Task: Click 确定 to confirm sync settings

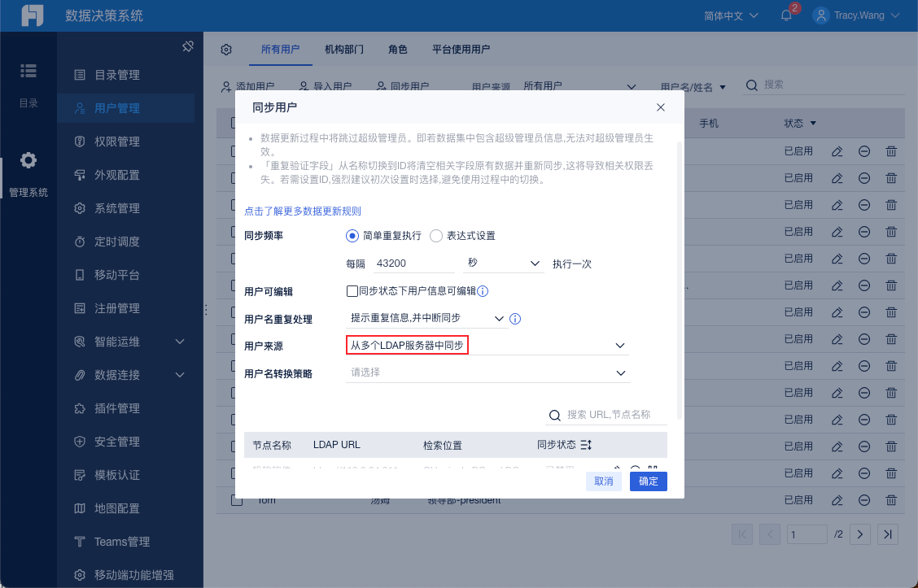Action: pyautogui.click(x=648, y=481)
